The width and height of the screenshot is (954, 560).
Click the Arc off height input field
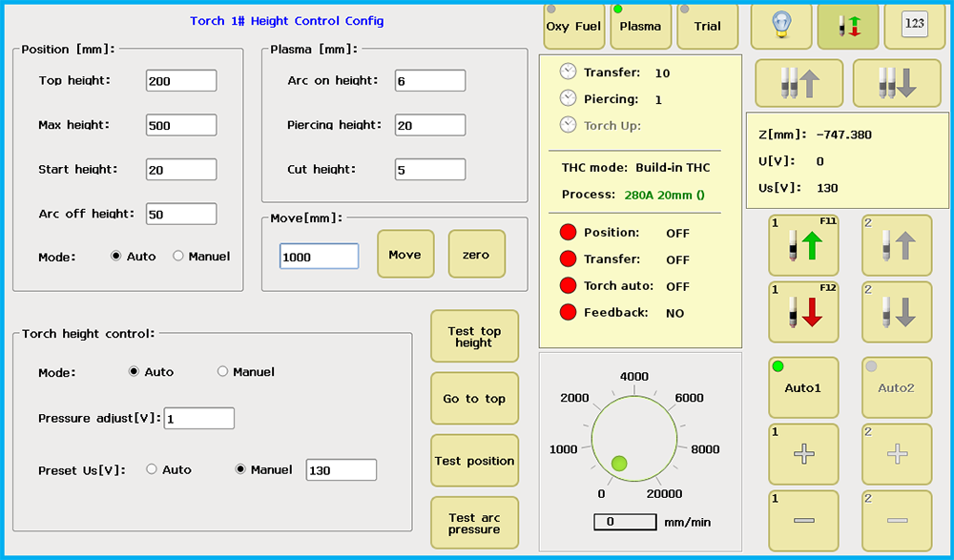click(181, 214)
